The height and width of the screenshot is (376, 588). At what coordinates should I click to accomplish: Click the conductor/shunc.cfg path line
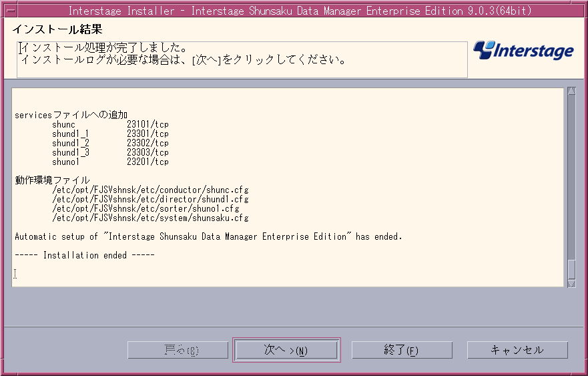(150, 190)
